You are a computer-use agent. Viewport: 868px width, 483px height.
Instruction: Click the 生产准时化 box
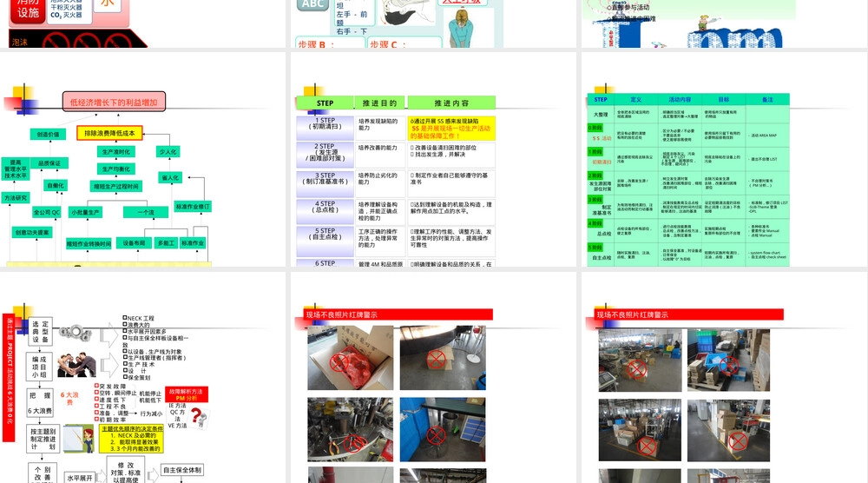[x=116, y=152]
